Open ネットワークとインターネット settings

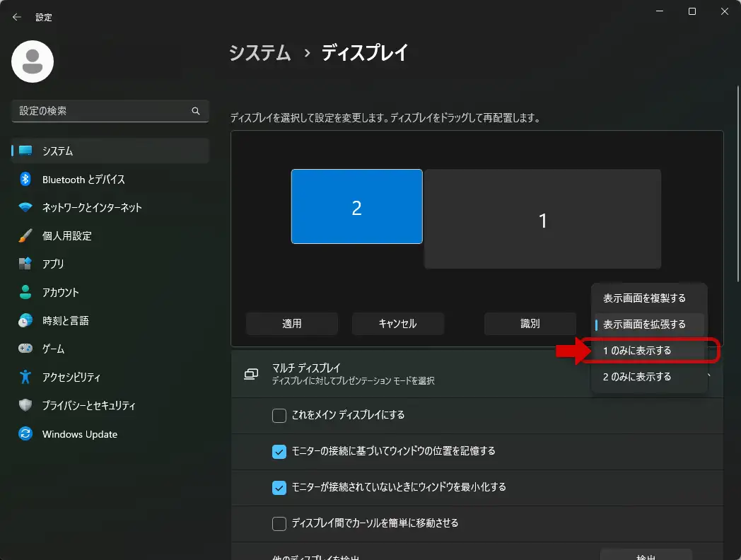(x=92, y=208)
